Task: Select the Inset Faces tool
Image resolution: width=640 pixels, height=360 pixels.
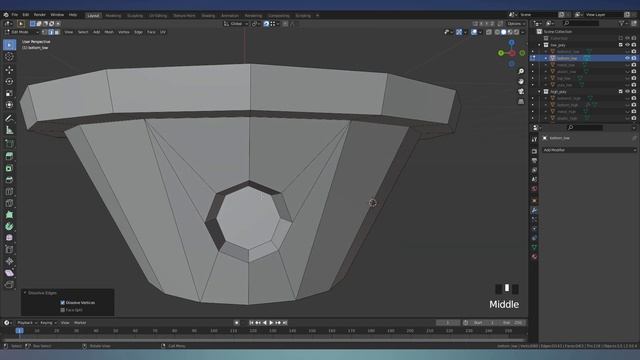Action: tap(9, 168)
